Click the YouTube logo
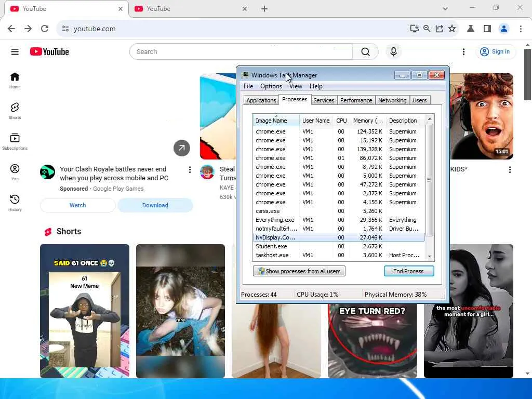532x399 pixels. [x=49, y=51]
